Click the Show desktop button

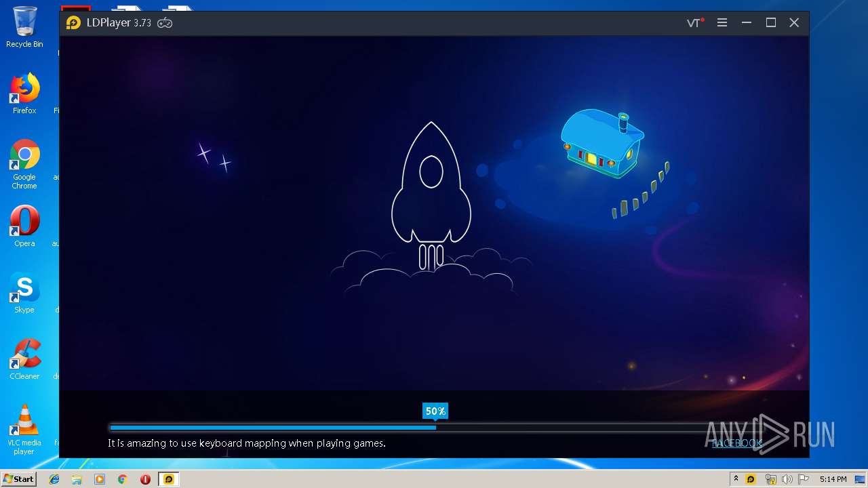(x=861, y=479)
